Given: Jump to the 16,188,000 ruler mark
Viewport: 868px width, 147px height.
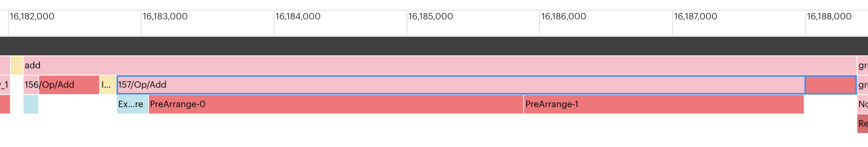Looking at the screenshot, I should [x=829, y=17].
